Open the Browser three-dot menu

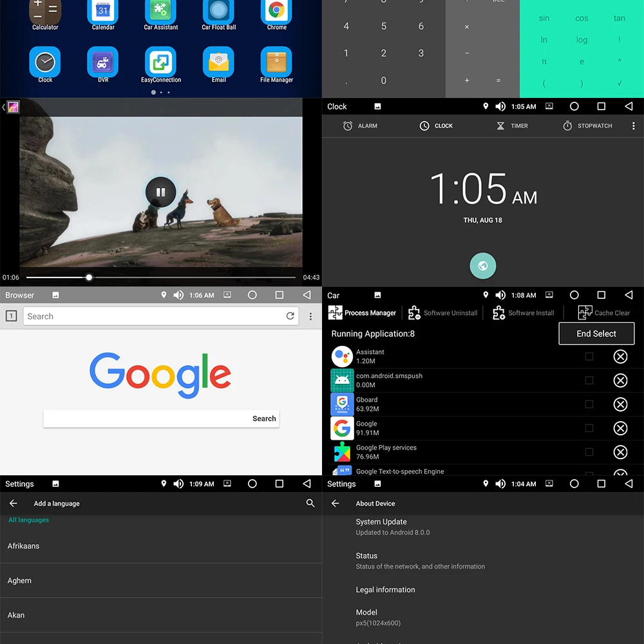point(310,316)
